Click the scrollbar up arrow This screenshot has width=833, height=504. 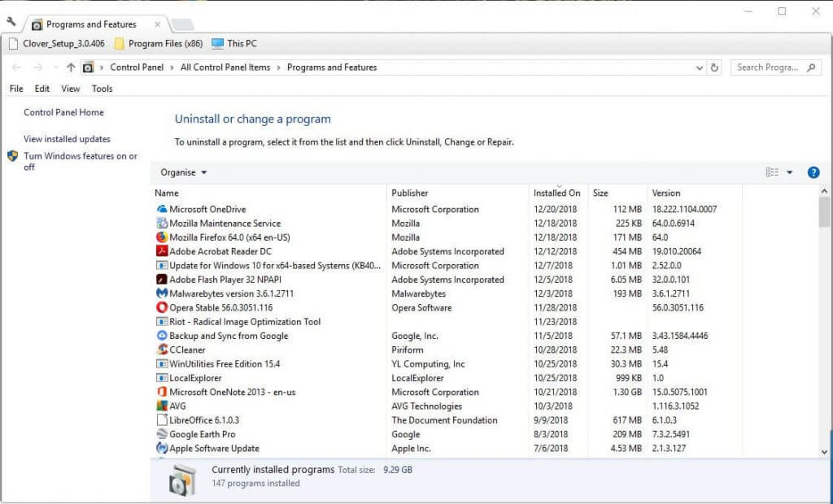[824, 191]
